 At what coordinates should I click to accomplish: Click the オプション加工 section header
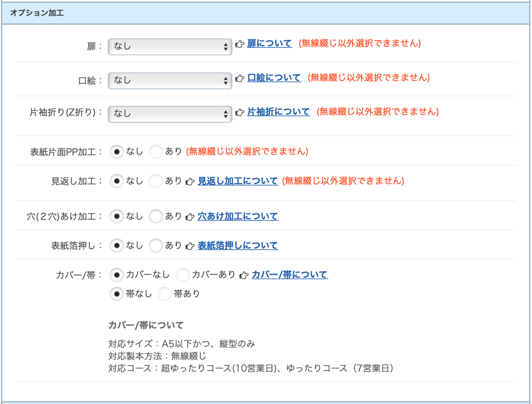click(x=37, y=13)
